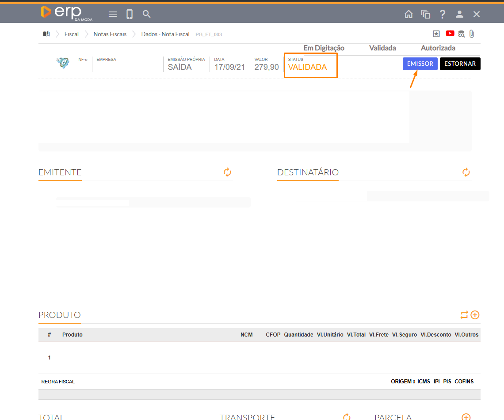Image resolution: width=504 pixels, height=420 pixels.
Task: Select the Autorizada status step
Action: [x=438, y=48]
